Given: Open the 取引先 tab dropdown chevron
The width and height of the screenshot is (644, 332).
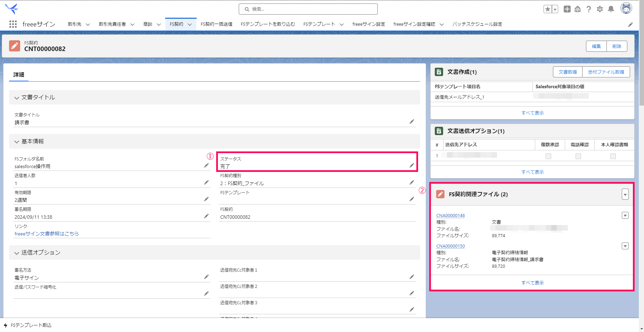Looking at the screenshot, I should tap(88, 24).
